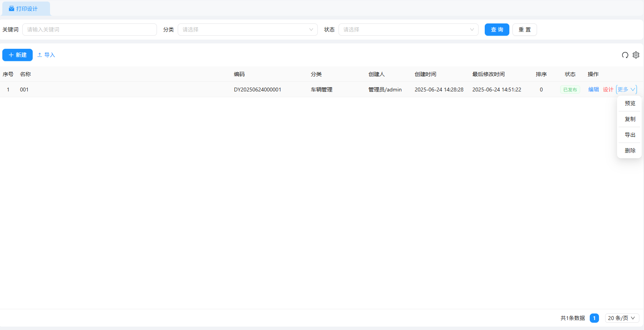
Task: Open the 状态 dropdown
Action: [408, 30]
